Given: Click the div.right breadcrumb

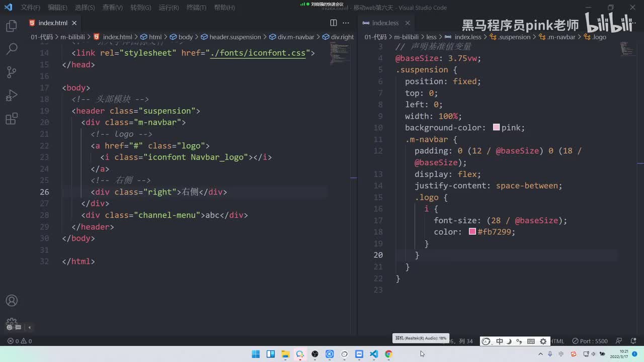Looking at the screenshot, I should (x=338, y=37).
